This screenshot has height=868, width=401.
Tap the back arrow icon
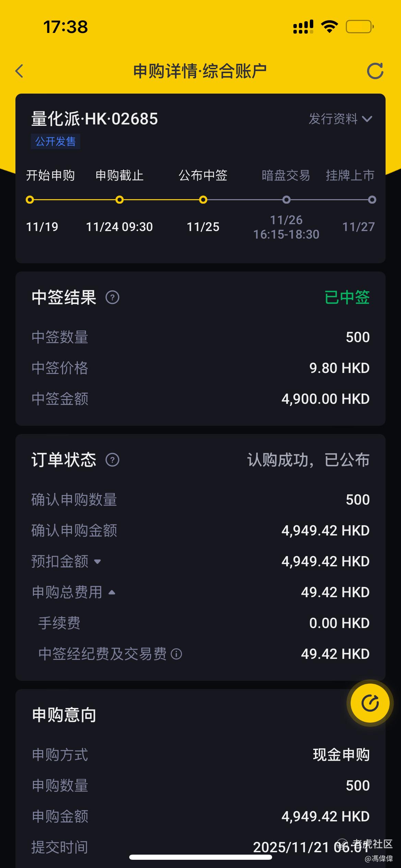coord(20,71)
